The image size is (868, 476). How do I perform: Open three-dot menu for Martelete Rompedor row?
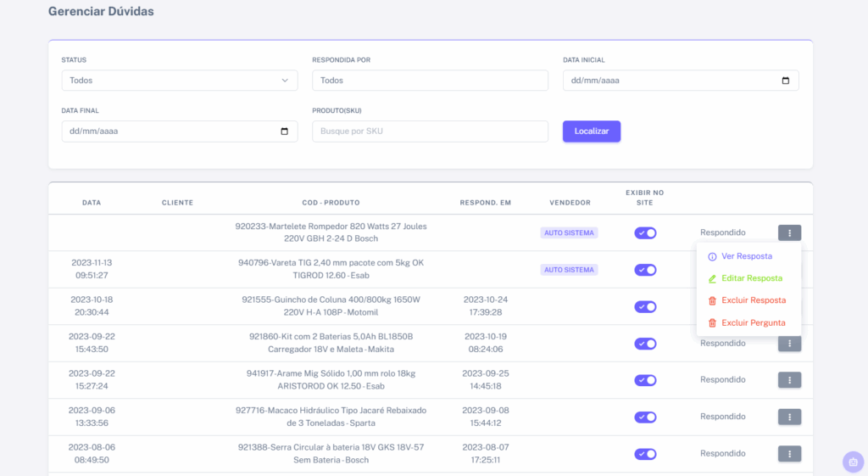point(789,232)
